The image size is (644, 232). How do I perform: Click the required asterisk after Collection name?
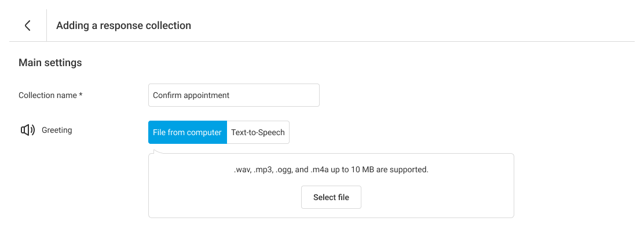pyautogui.click(x=80, y=95)
